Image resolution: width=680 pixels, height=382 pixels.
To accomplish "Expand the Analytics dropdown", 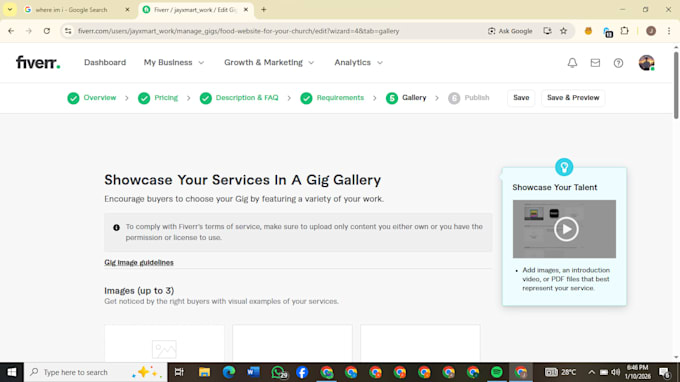I will click(x=359, y=62).
